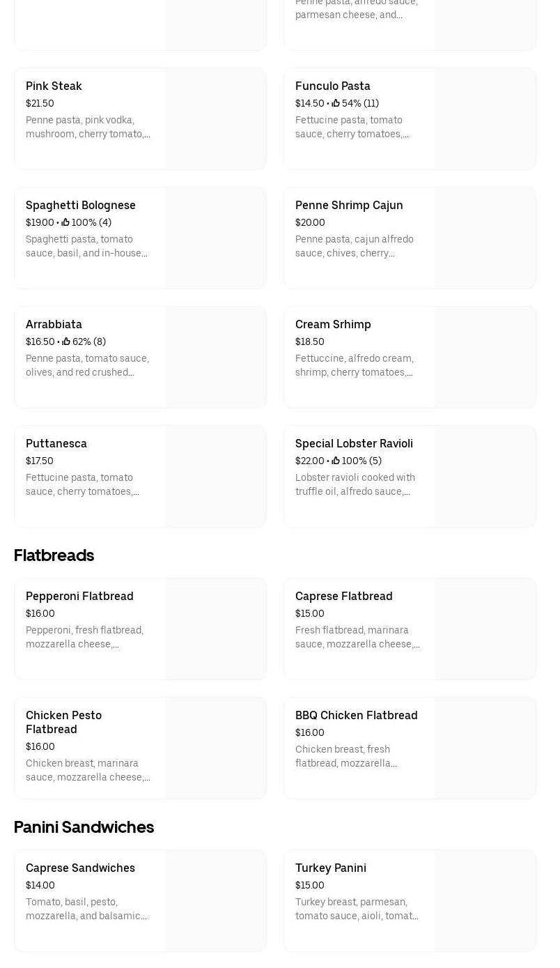Viewport: 560px width, 968px height.
Task: Open the Pink Steak item
Action: 54,86
